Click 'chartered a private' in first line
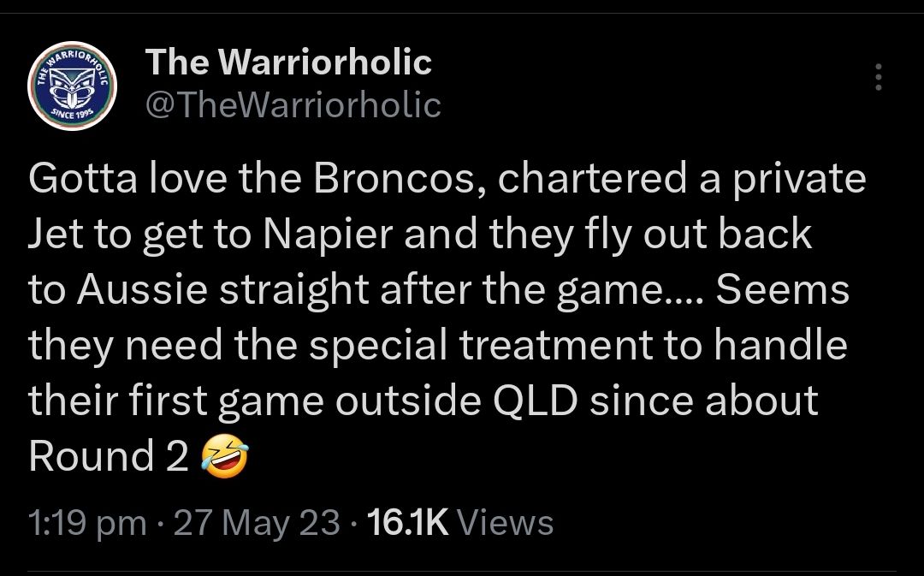This screenshot has width=924, height=576. click(x=682, y=179)
